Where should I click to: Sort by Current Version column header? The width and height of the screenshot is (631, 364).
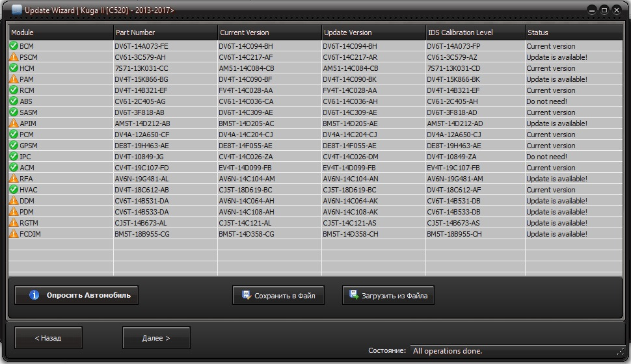click(x=269, y=32)
